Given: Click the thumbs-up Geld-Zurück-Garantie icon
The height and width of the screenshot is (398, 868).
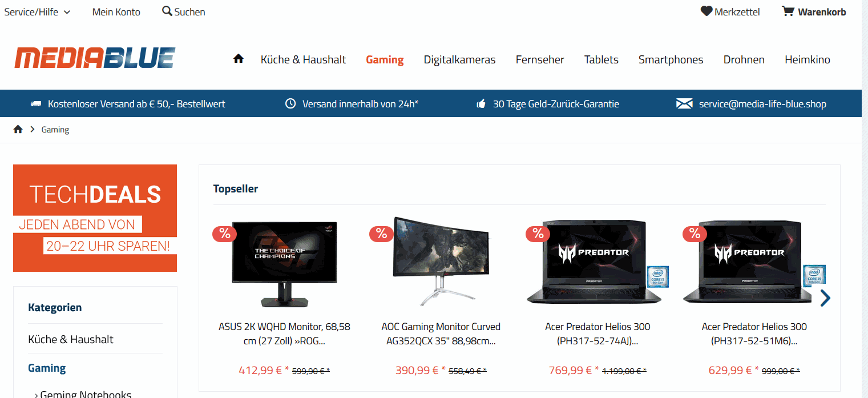Looking at the screenshot, I should (481, 104).
